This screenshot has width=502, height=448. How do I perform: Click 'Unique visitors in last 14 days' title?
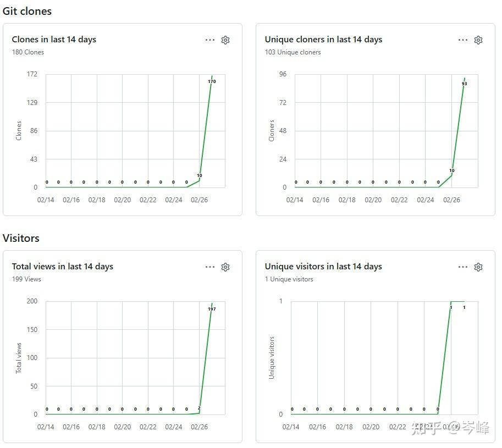tap(323, 266)
